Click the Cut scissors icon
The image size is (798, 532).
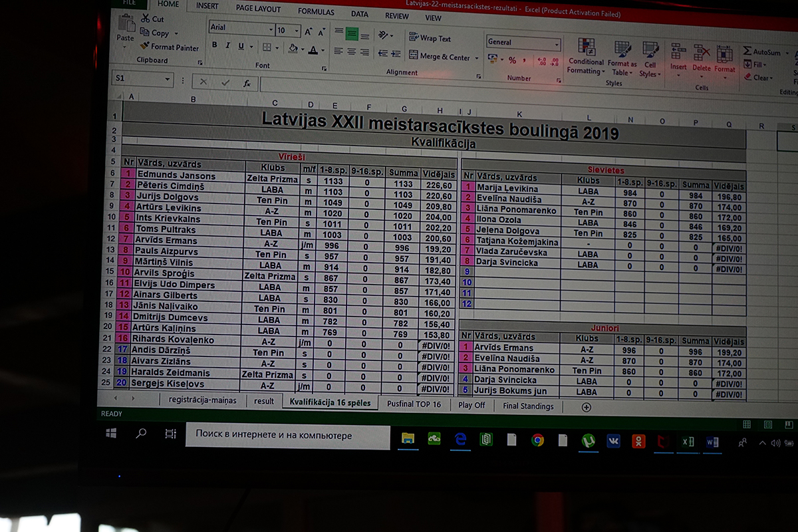coord(145,19)
